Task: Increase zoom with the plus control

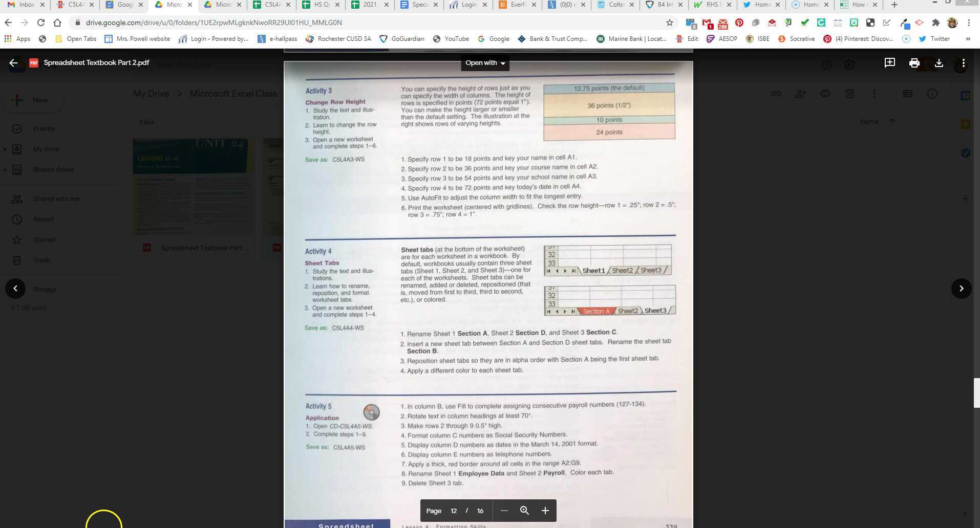Action: (x=545, y=511)
